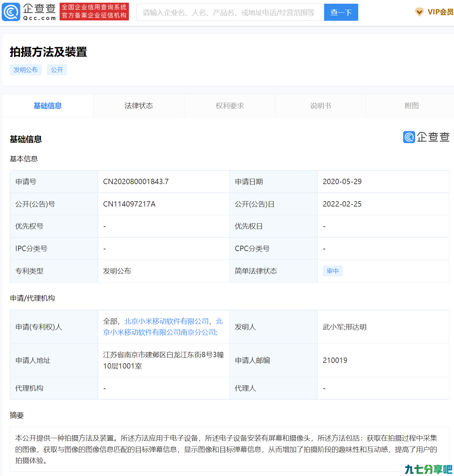The height and width of the screenshot is (476, 454).
Task: Click the 优先权号 label cell
Action: 54,226
